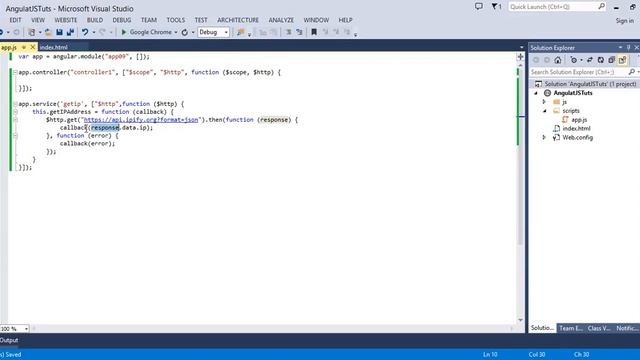
Task: Click the Save All toolbar icon
Action: pos(71,32)
